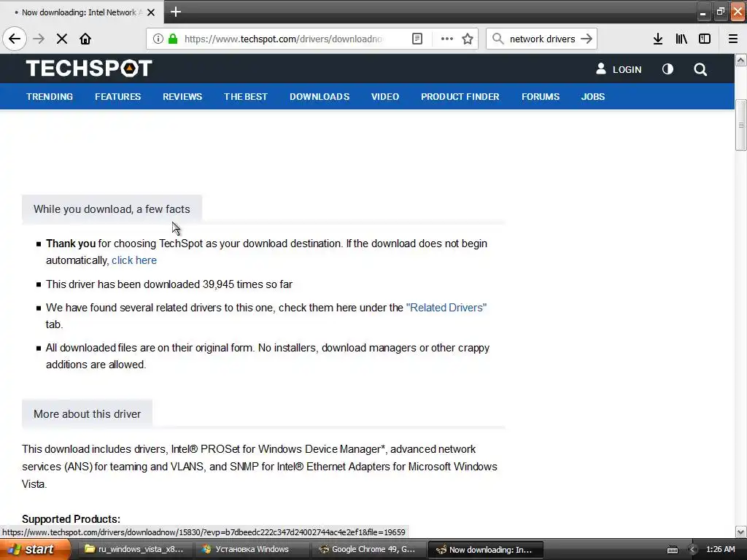This screenshot has height=560, width=747.
Task: Go back using the browser back arrow
Action: (15, 39)
